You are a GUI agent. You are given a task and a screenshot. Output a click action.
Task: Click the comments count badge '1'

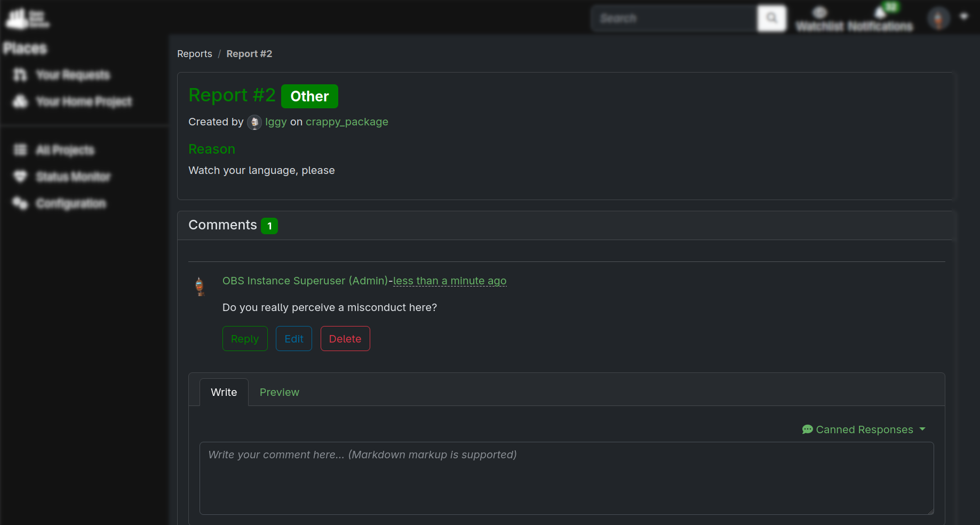pyautogui.click(x=269, y=226)
